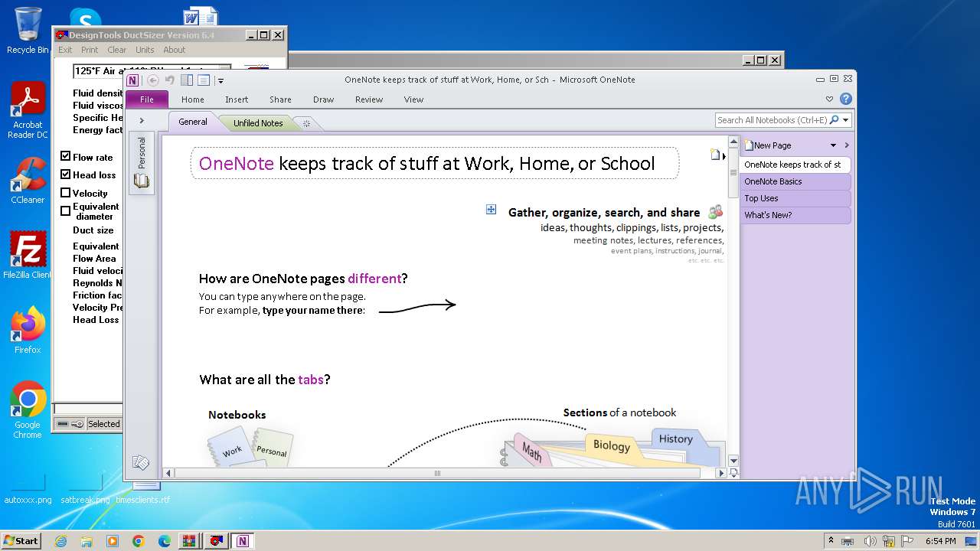Click the Undo icon in OneNote toolbar

[170, 80]
